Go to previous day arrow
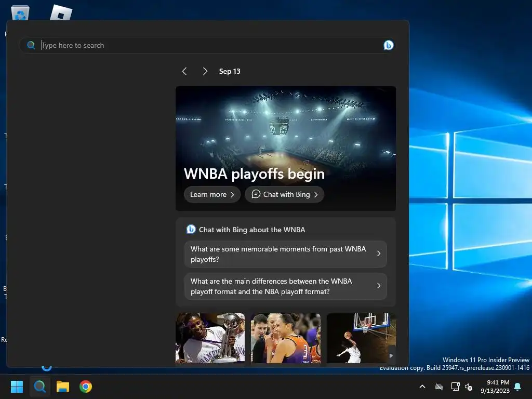Viewport: 532px width, 399px height. (x=184, y=71)
